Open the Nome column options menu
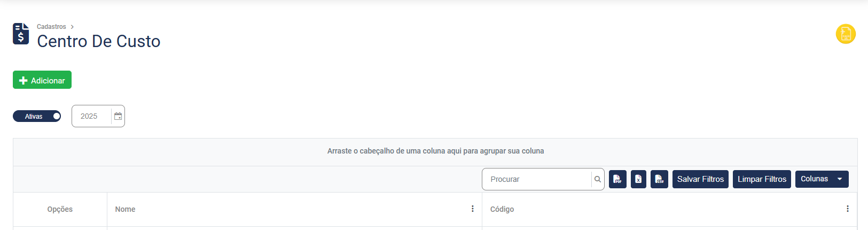This screenshot has height=230, width=868. tap(472, 209)
